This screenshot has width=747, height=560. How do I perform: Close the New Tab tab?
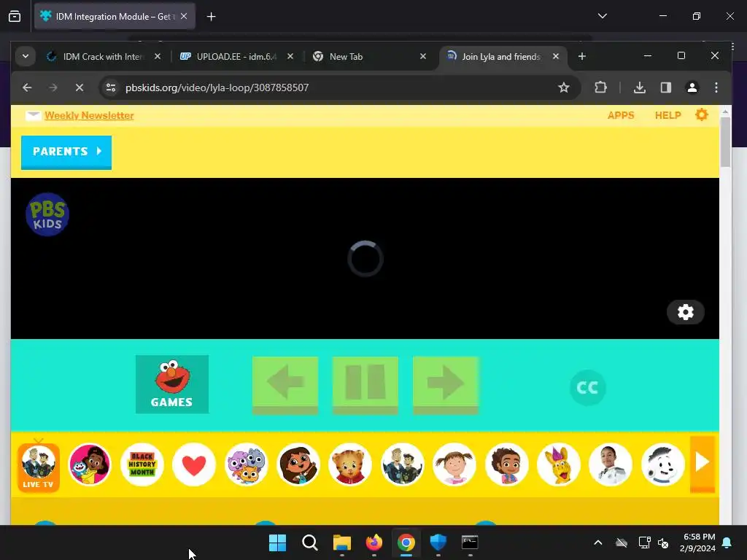[423, 57]
